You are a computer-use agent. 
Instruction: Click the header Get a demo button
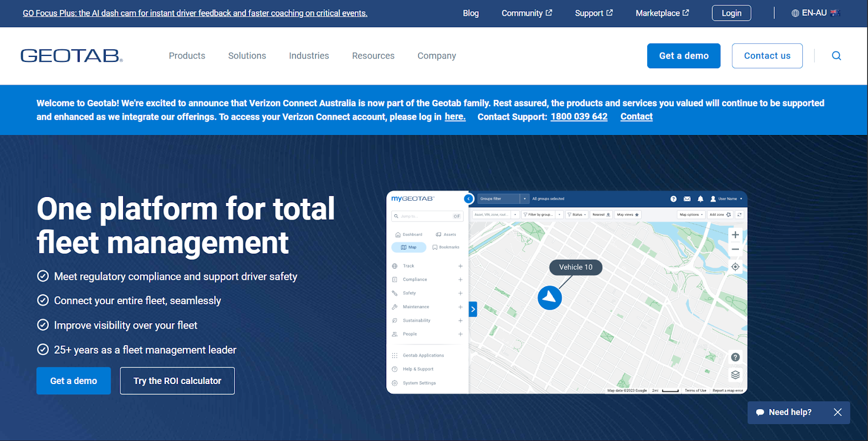coord(684,56)
